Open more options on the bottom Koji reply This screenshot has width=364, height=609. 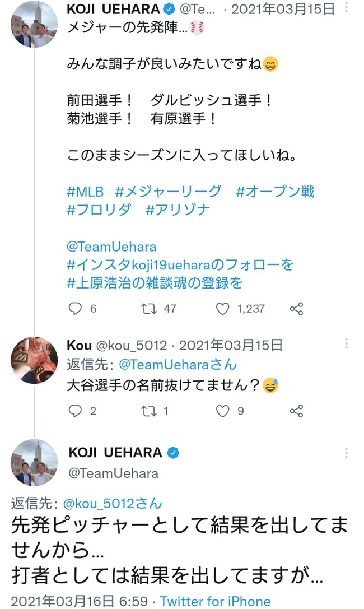[x=346, y=453]
